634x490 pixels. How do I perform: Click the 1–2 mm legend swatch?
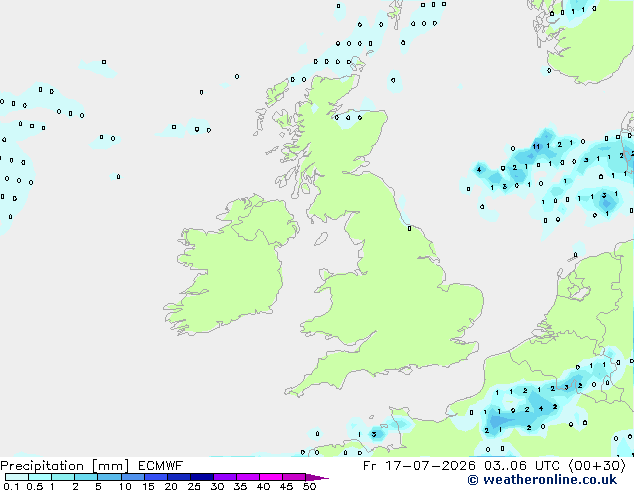pyautogui.click(x=63, y=477)
